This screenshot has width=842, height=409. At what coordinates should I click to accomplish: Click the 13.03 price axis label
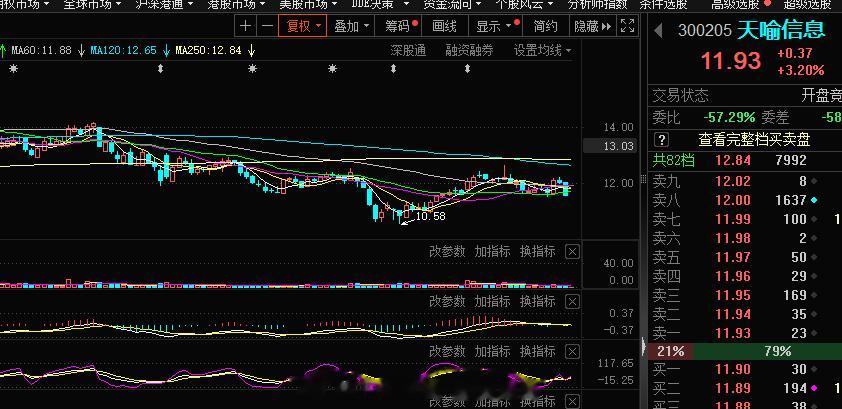(x=609, y=146)
